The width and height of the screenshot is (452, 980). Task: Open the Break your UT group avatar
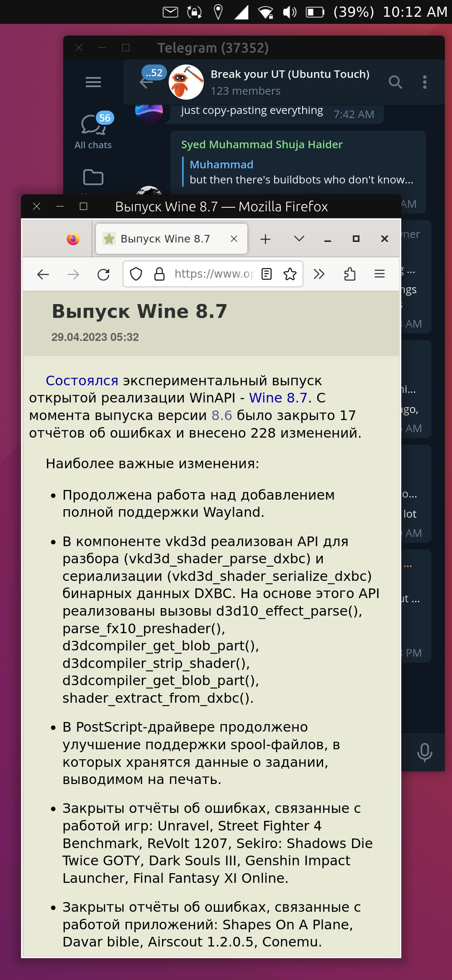186,82
